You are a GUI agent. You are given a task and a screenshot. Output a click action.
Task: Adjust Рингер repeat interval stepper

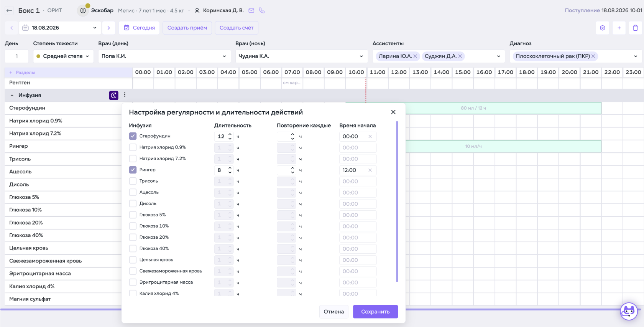292,170
